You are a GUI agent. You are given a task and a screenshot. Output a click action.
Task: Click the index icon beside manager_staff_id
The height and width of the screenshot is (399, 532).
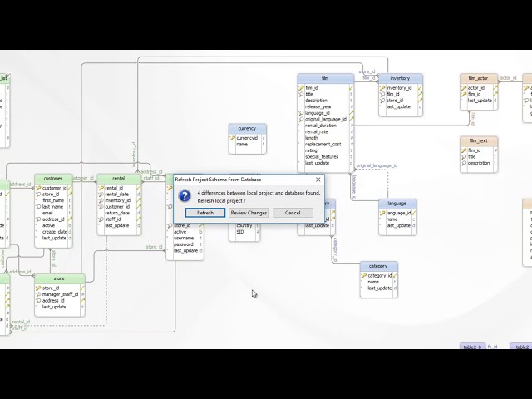38,294
